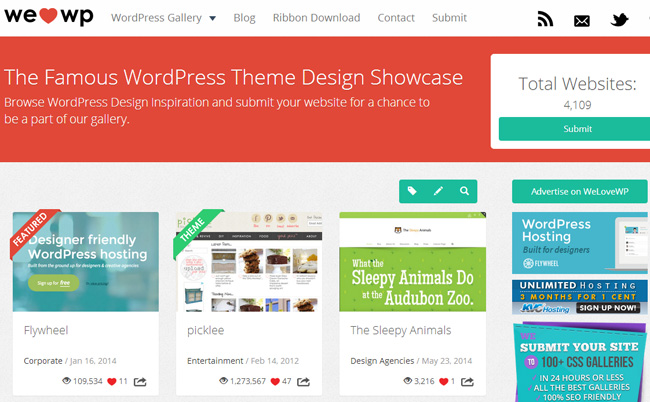Click the Unlimited Hosting KVC banner

(580, 297)
